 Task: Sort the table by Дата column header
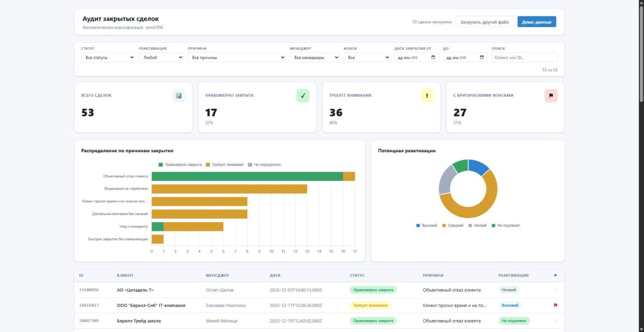tap(275, 275)
